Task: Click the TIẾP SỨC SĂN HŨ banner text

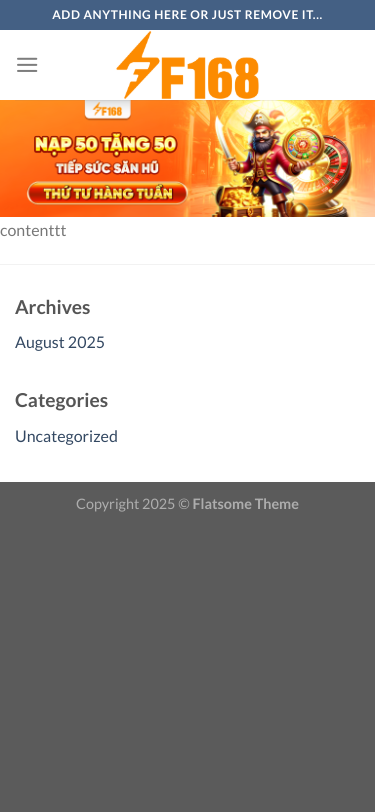Action: point(107,168)
